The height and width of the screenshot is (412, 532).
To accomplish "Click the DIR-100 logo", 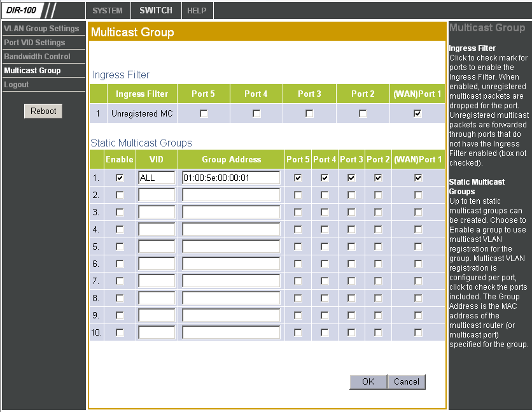I will pos(21,10).
